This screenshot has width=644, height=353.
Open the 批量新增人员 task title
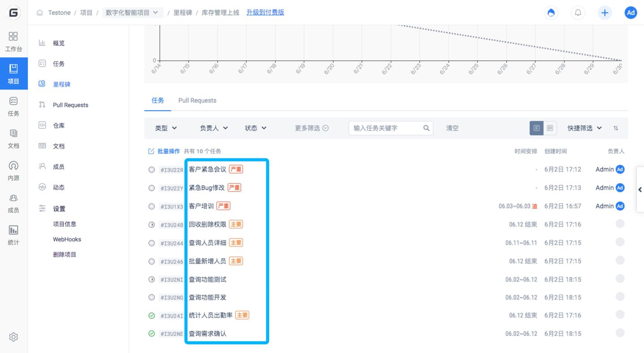[207, 261]
